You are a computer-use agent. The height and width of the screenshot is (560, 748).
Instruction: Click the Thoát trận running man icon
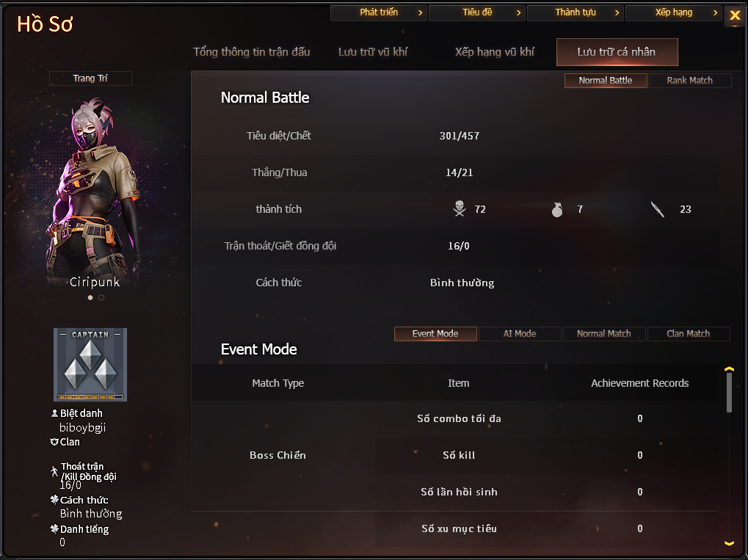tap(54, 471)
